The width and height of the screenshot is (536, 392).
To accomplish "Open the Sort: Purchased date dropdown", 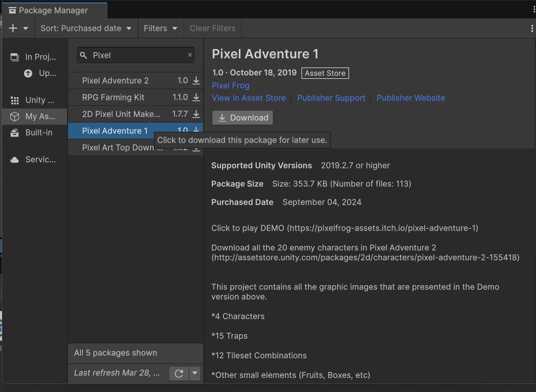I will pos(86,28).
